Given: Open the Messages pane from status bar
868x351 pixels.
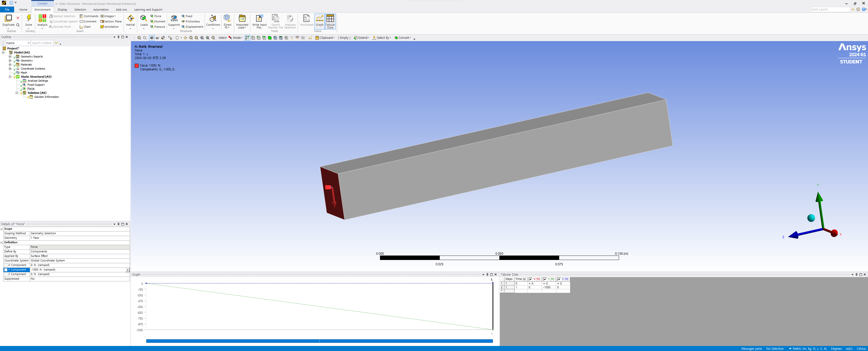Looking at the screenshot, I should [x=751, y=349].
